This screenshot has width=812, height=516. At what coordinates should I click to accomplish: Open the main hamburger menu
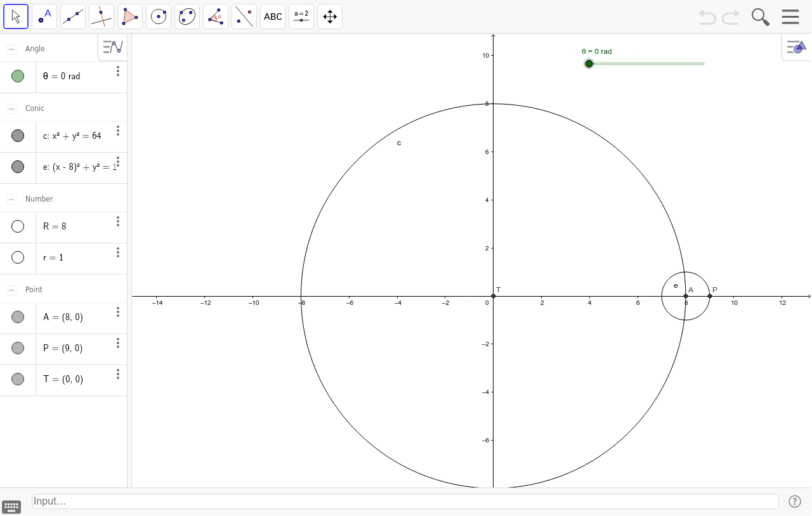pyautogui.click(x=790, y=16)
